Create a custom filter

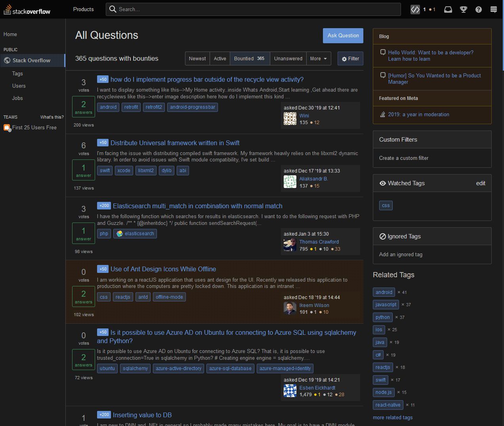point(403,158)
